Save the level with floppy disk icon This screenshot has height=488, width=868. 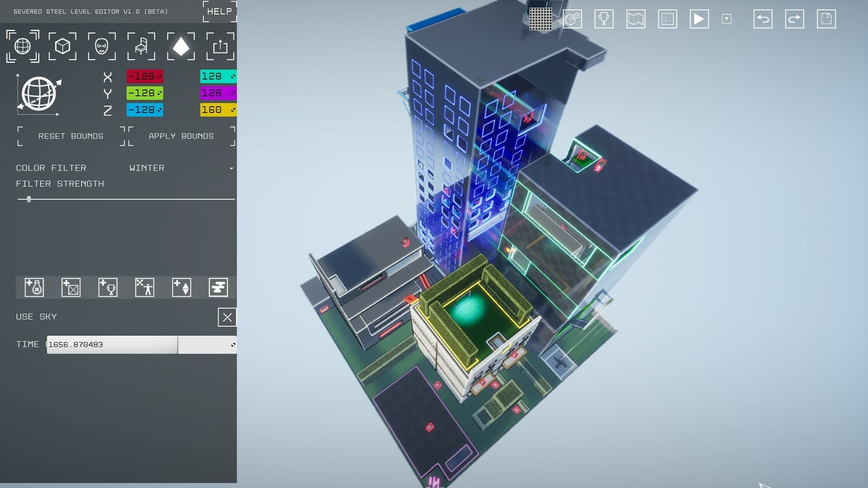coord(826,19)
